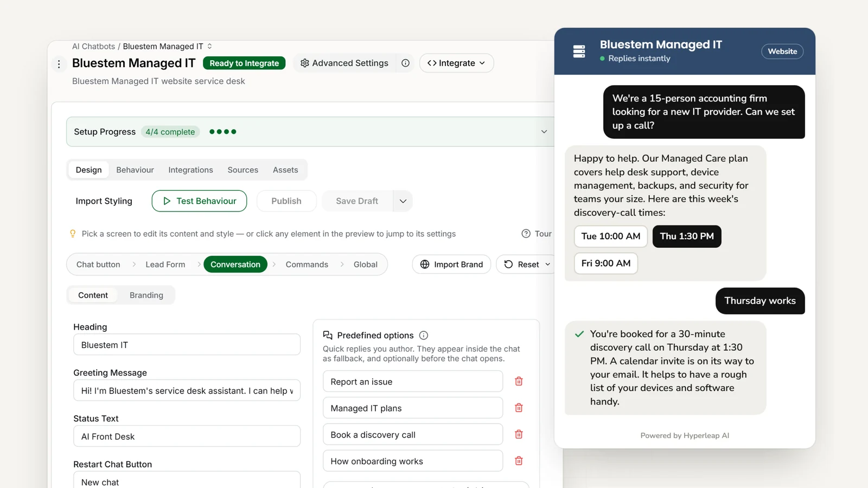
Task: Select the Lead Form screen step
Action: [x=165, y=265]
